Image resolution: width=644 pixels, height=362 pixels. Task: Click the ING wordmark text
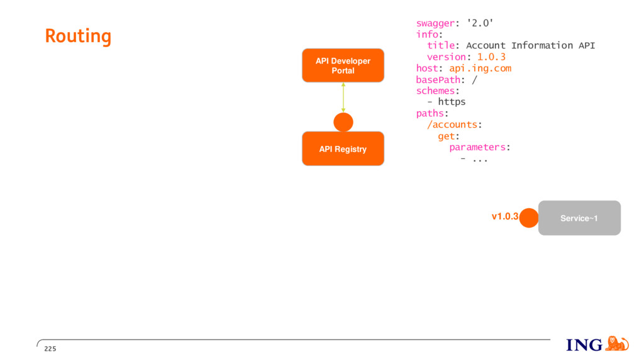point(584,345)
